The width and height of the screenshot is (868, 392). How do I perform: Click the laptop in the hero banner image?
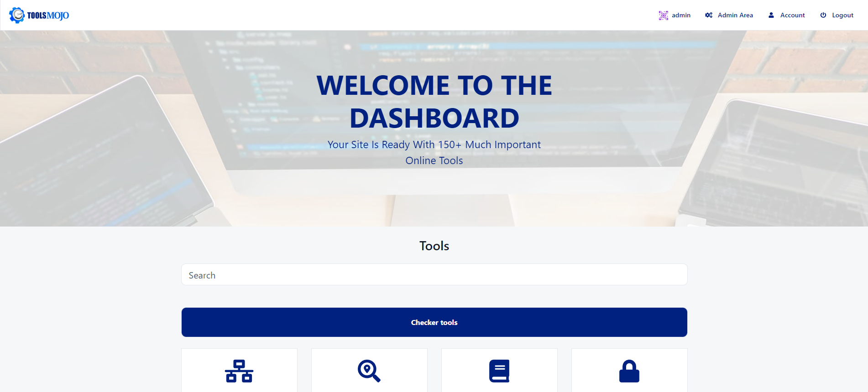click(100, 155)
